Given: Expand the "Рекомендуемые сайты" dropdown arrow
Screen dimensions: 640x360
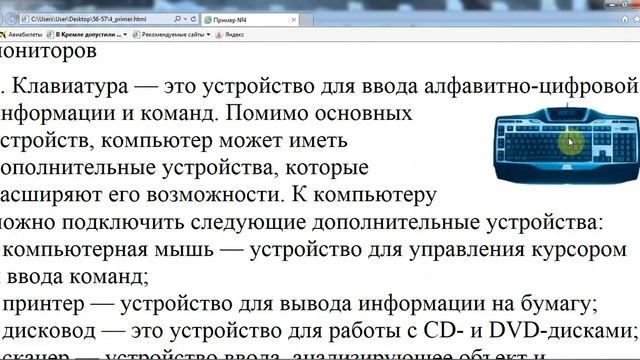Looking at the screenshot, I should [208, 35].
